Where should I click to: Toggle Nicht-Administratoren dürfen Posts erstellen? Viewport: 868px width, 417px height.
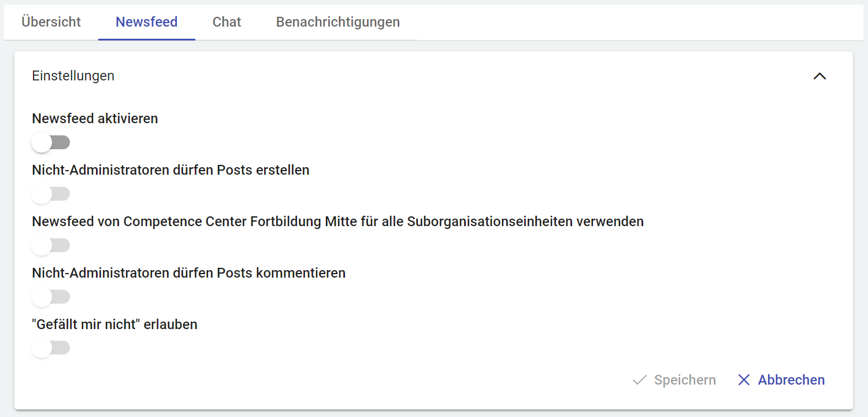[51, 194]
